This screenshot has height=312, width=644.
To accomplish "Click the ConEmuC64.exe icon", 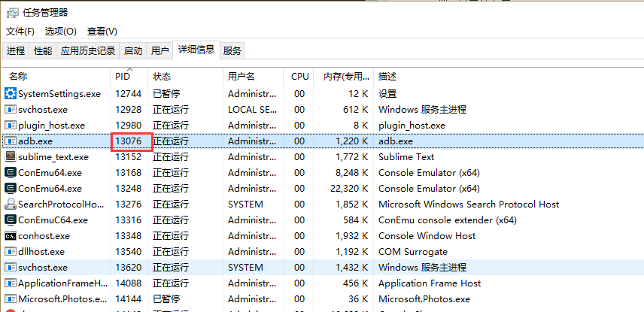I will (x=11, y=220).
